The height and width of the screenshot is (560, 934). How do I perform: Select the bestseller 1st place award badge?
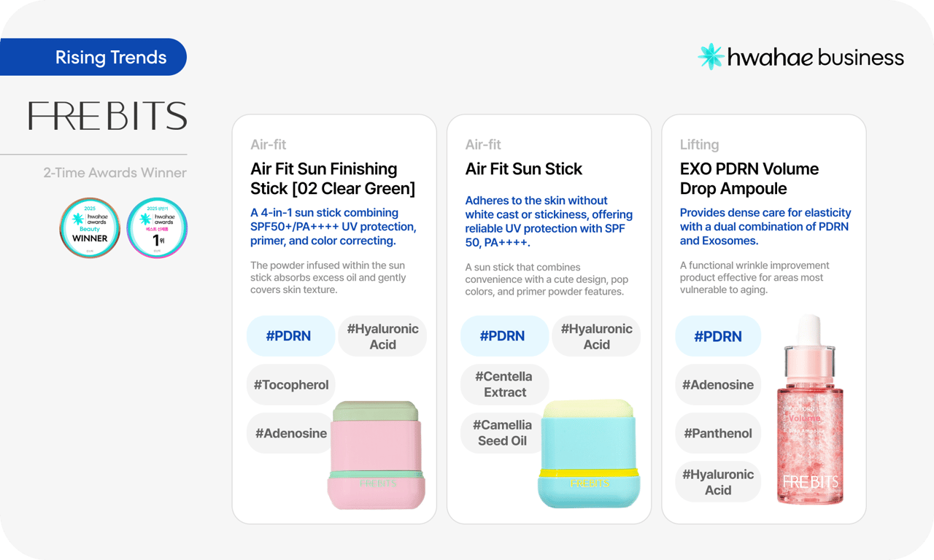[x=157, y=228]
